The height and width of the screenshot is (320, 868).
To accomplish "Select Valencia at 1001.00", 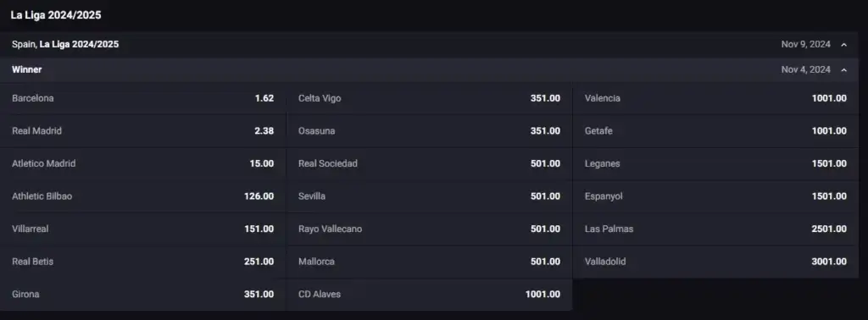I will tap(715, 98).
